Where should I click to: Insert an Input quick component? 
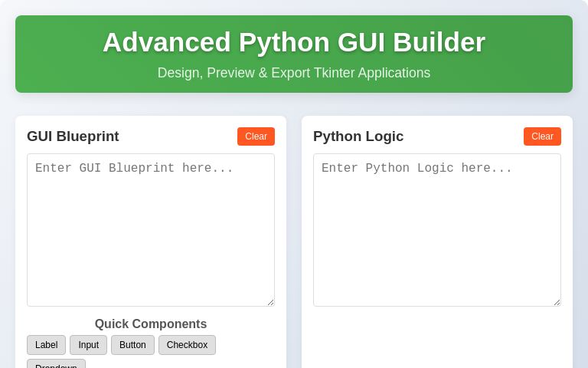[x=88, y=345]
